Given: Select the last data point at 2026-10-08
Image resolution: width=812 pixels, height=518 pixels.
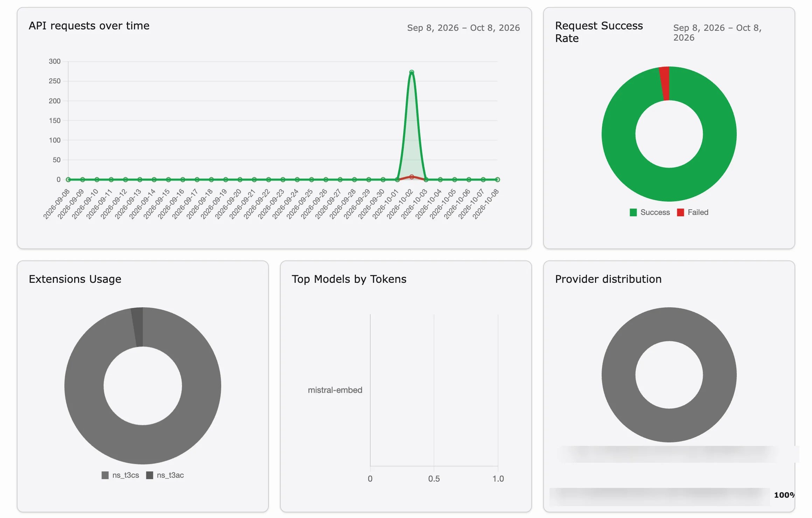Looking at the screenshot, I should [497, 180].
